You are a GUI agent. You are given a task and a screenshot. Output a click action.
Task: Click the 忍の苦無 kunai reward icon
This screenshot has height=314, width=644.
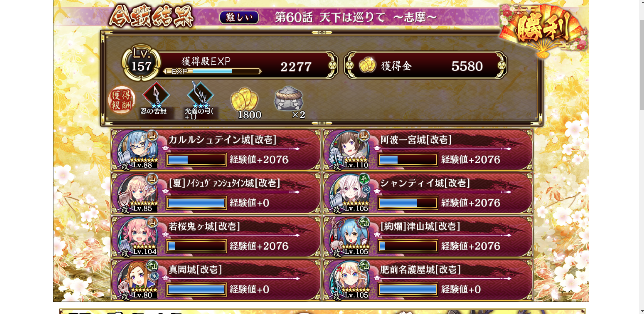click(156, 95)
